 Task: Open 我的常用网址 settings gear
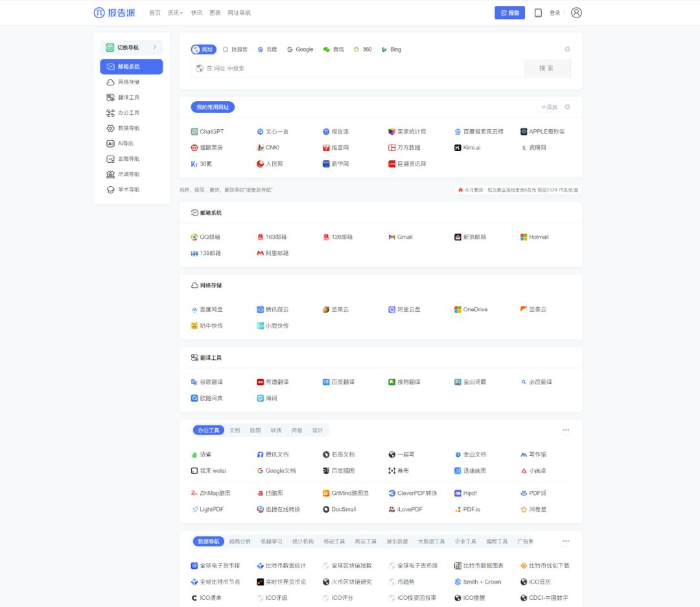(x=567, y=107)
